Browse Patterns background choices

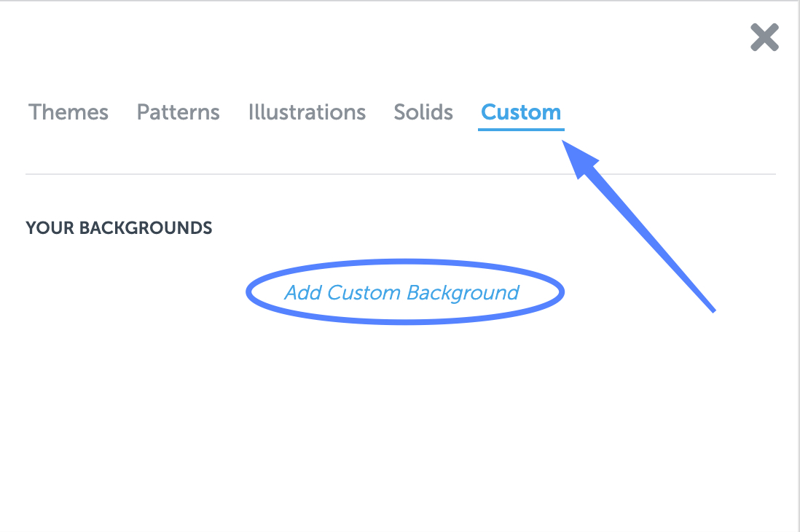(x=178, y=112)
